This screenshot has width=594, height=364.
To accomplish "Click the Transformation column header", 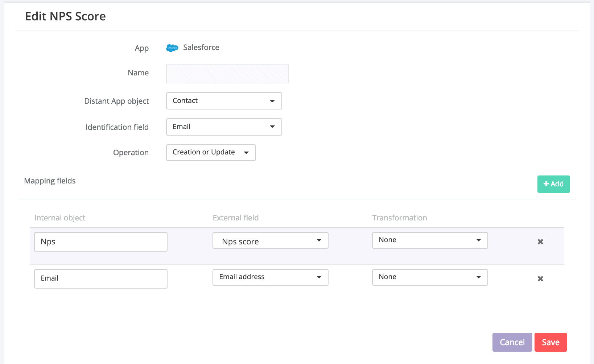I will coord(400,218).
